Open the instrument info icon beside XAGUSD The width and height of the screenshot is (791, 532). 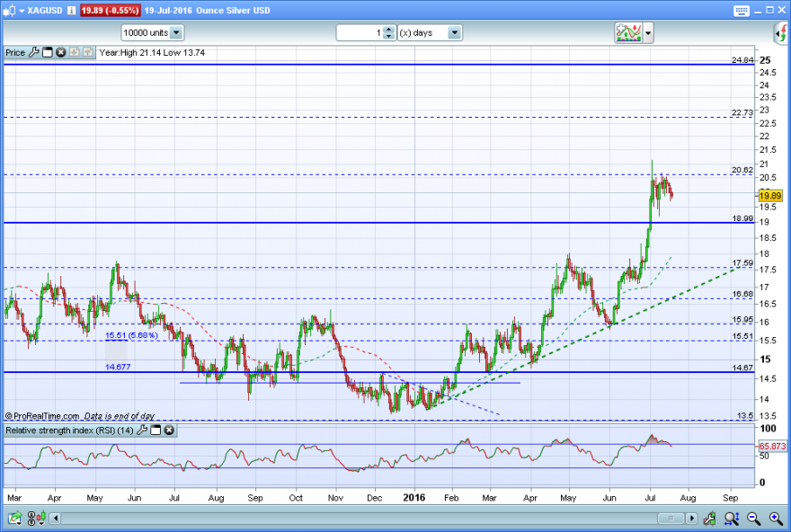click(x=72, y=10)
